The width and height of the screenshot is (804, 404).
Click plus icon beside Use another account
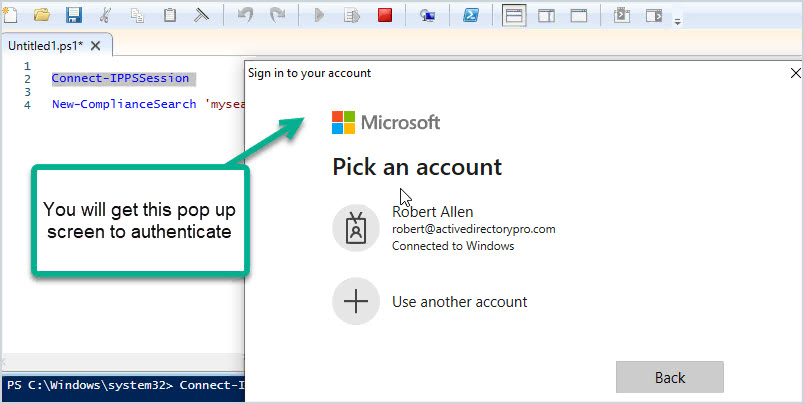pyautogui.click(x=356, y=301)
